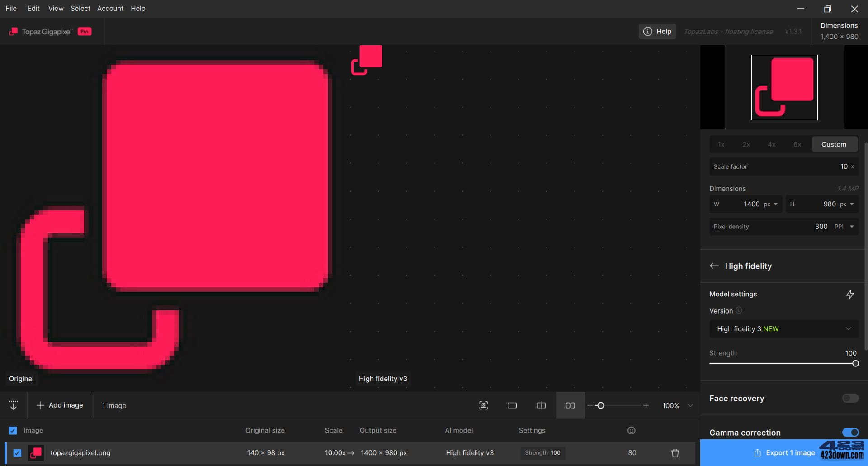Open the File menu
The image size is (868, 466).
[x=11, y=8]
